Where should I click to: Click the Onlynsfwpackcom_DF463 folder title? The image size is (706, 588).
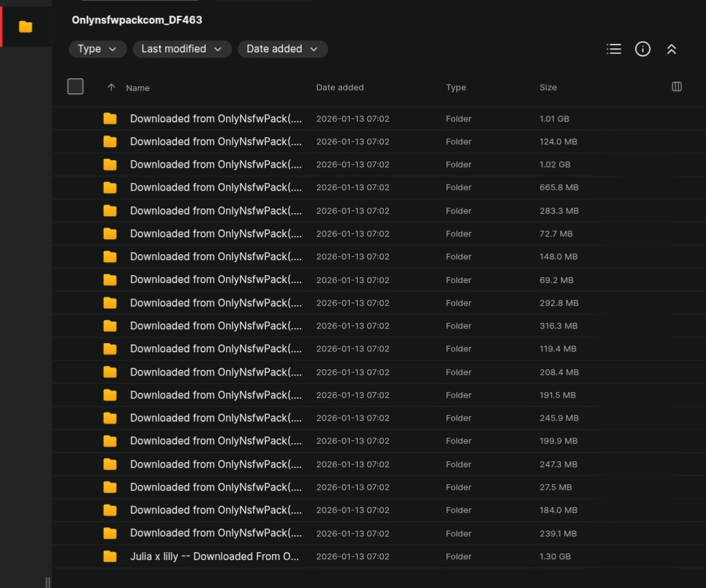tap(137, 20)
